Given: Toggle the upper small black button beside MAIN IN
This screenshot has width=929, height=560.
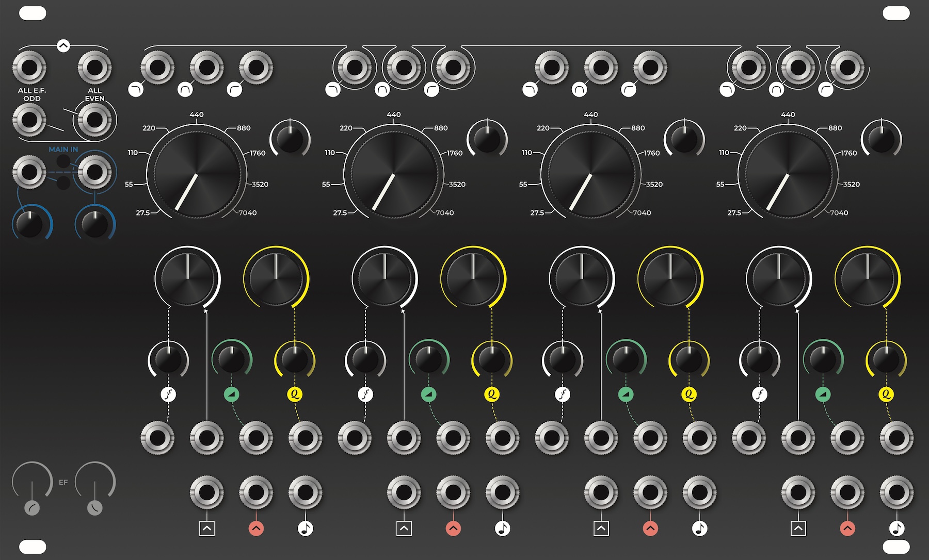Looking at the screenshot, I should (x=63, y=161).
